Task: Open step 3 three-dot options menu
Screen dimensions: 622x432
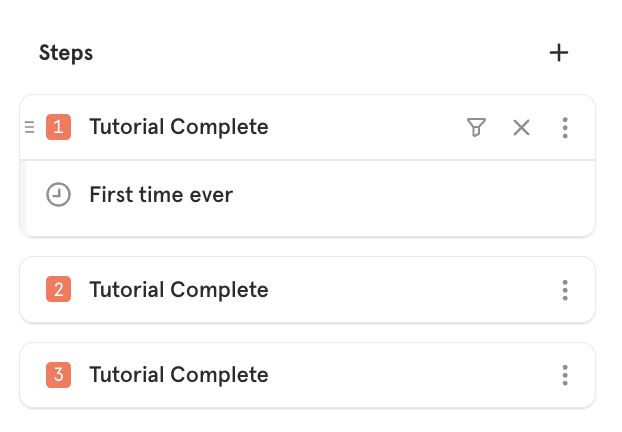Action: click(x=565, y=375)
